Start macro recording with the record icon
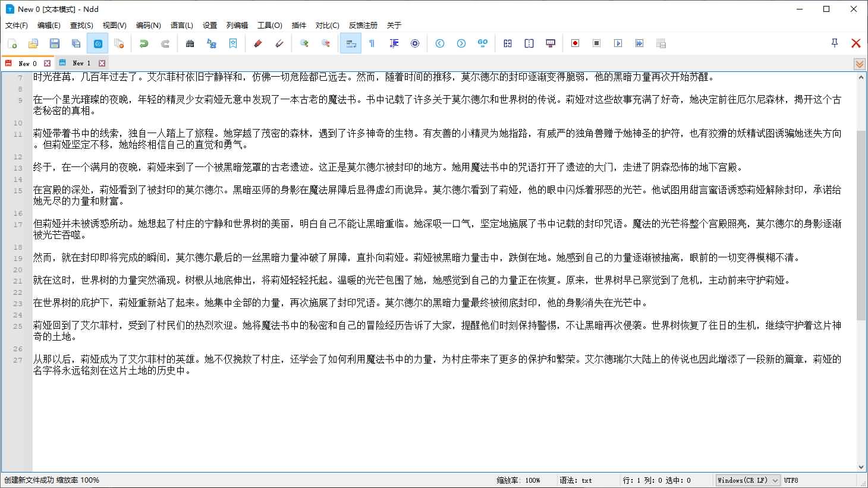Image resolution: width=868 pixels, height=488 pixels. click(574, 43)
